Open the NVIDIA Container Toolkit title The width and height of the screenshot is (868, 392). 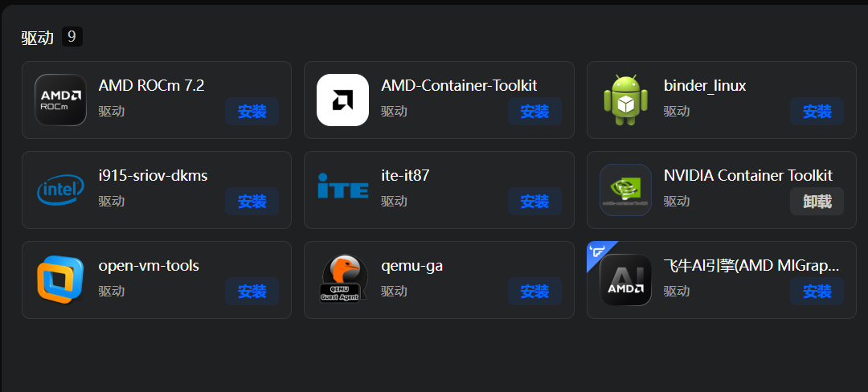tap(747, 175)
